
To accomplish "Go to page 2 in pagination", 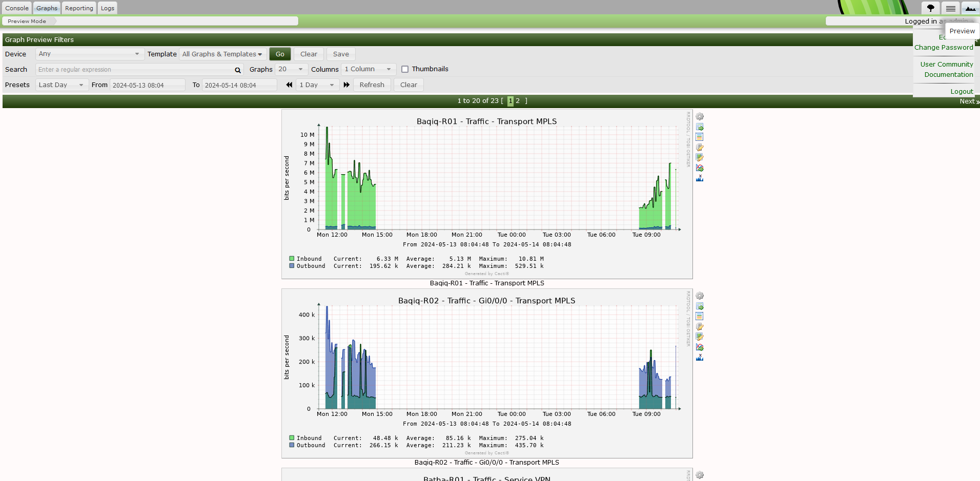I will pos(518,101).
